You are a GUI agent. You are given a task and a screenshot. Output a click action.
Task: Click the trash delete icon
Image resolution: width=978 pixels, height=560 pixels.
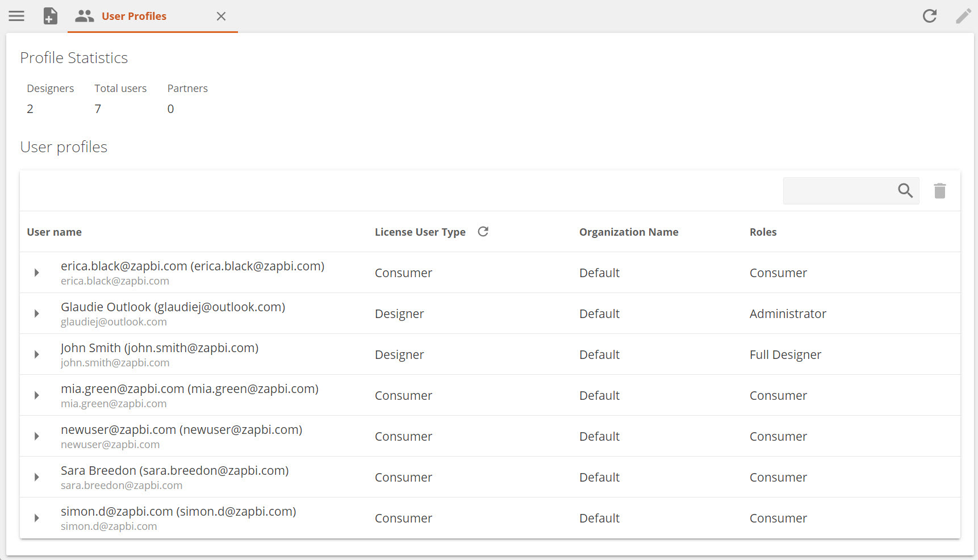click(x=940, y=191)
